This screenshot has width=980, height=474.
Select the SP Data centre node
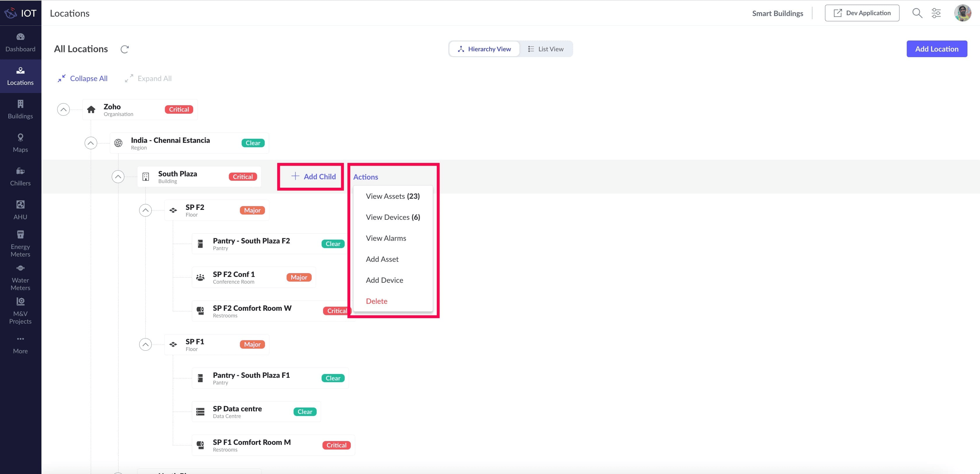237,411
